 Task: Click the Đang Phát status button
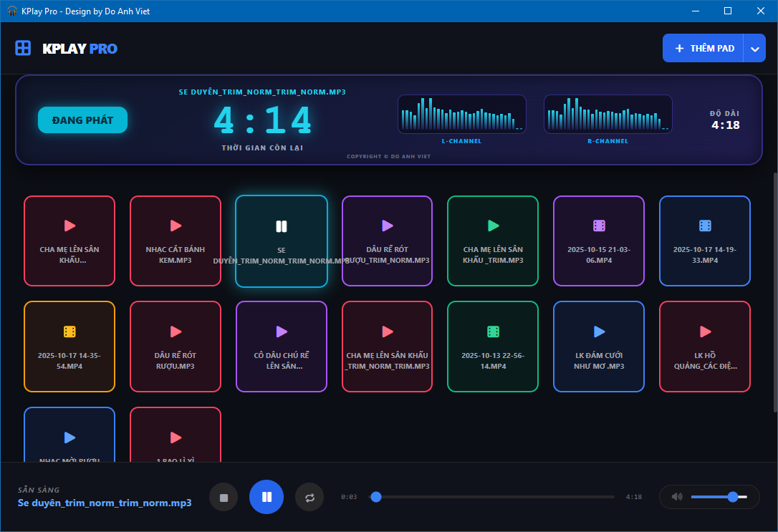click(x=83, y=120)
